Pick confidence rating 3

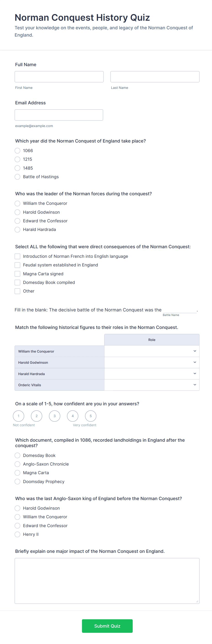pyautogui.click(x=54, y=416)
